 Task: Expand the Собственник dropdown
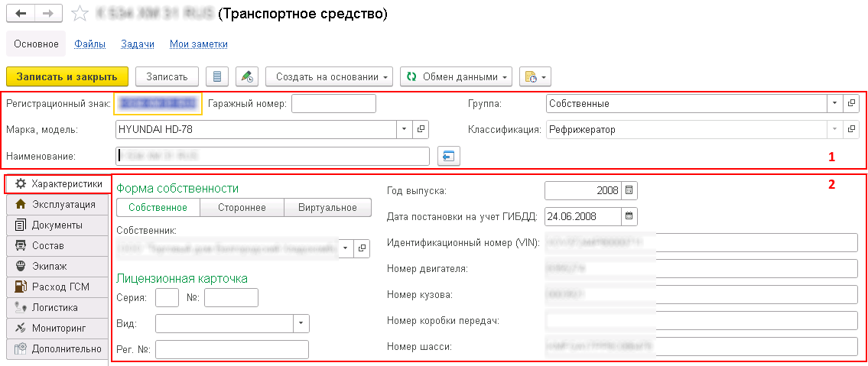[346, 248]
